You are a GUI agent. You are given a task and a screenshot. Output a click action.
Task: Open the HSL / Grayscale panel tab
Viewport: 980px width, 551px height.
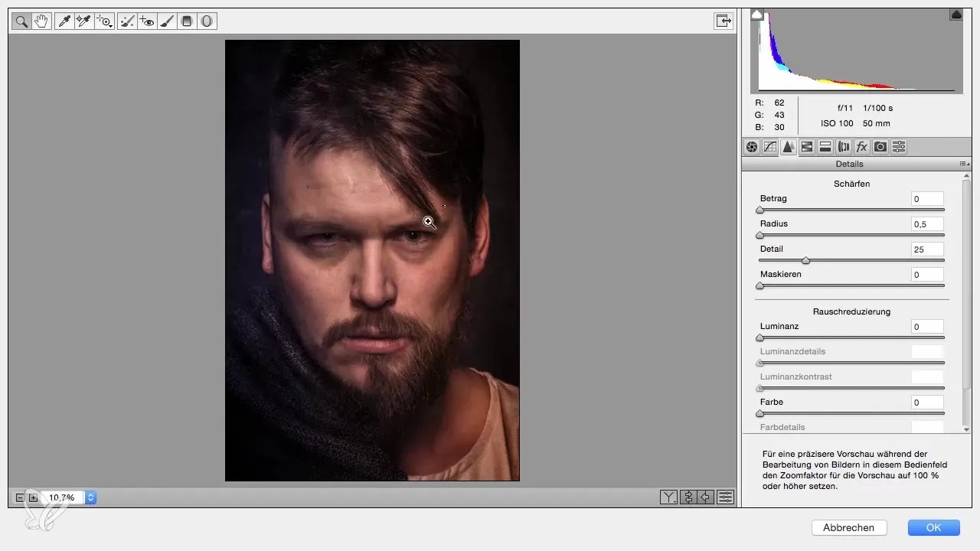[x=807, y=147]
